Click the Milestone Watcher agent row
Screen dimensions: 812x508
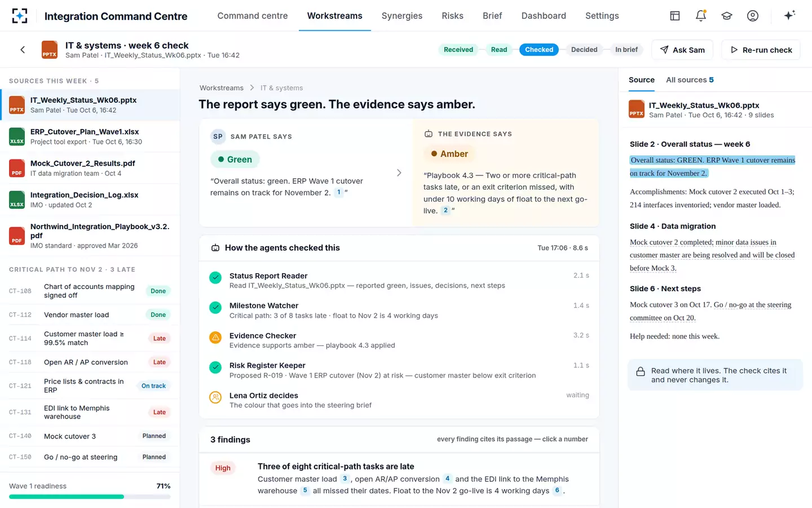[399, 310]
